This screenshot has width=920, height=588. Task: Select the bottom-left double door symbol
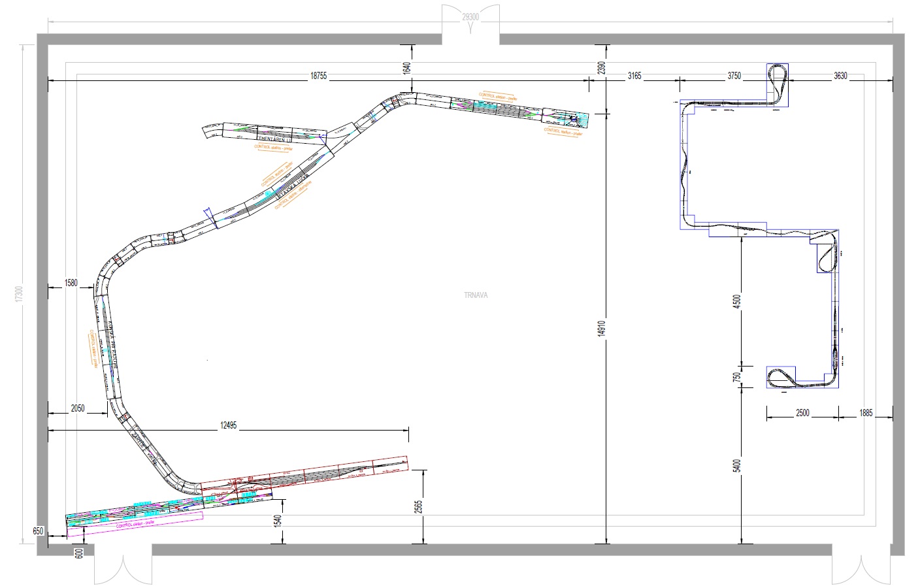click(x=122, y=568)
